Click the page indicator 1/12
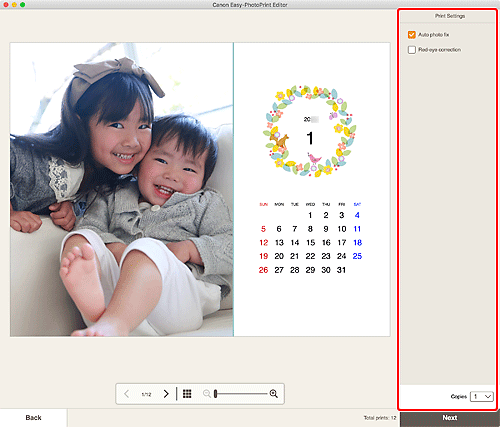500x427 pixels. pos(146,394)
